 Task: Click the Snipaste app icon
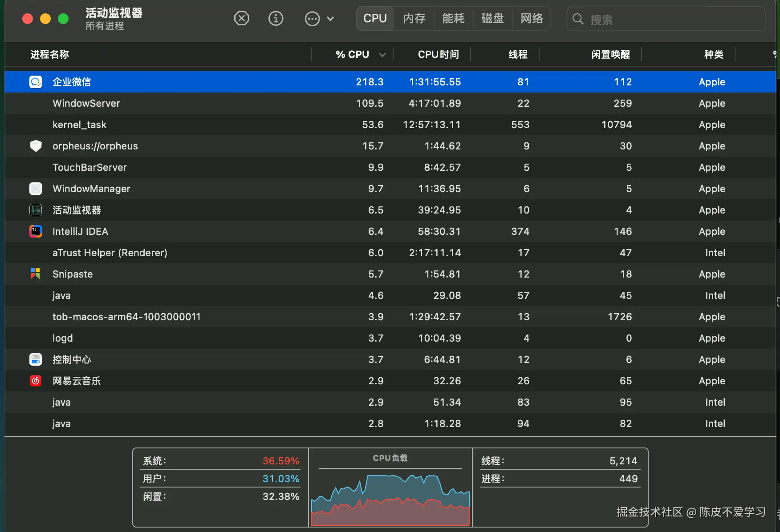35,274
